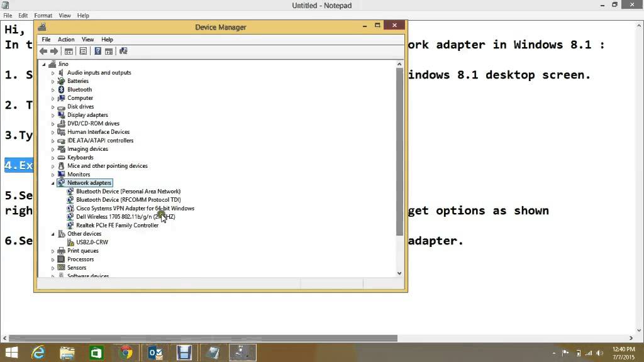Click the Print queues printer icon
This screenshot has width=644, height=362.
point(61,251)
